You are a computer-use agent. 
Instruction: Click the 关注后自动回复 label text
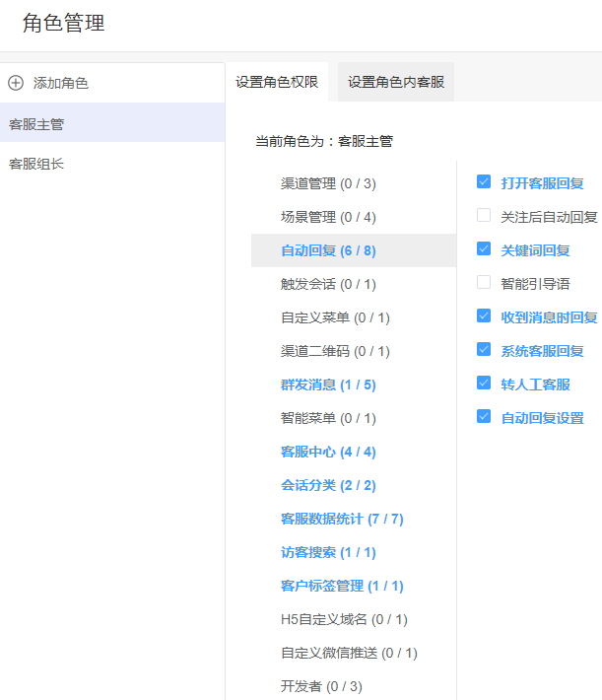[x=549, y=217]
